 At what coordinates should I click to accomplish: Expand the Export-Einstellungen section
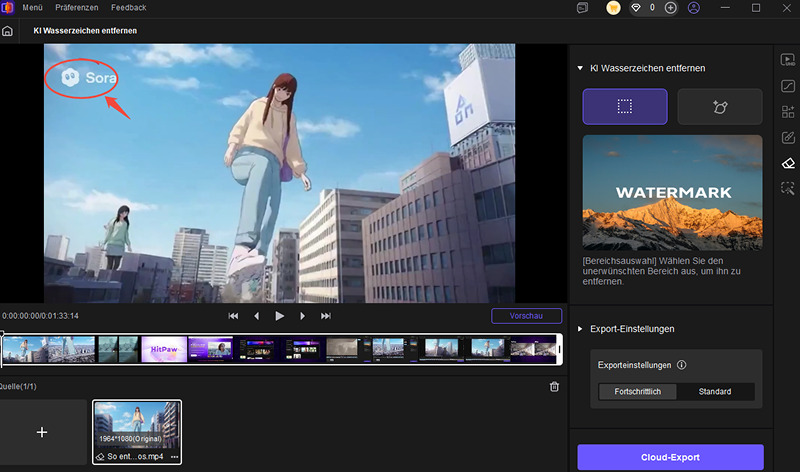tap(580, 328)
